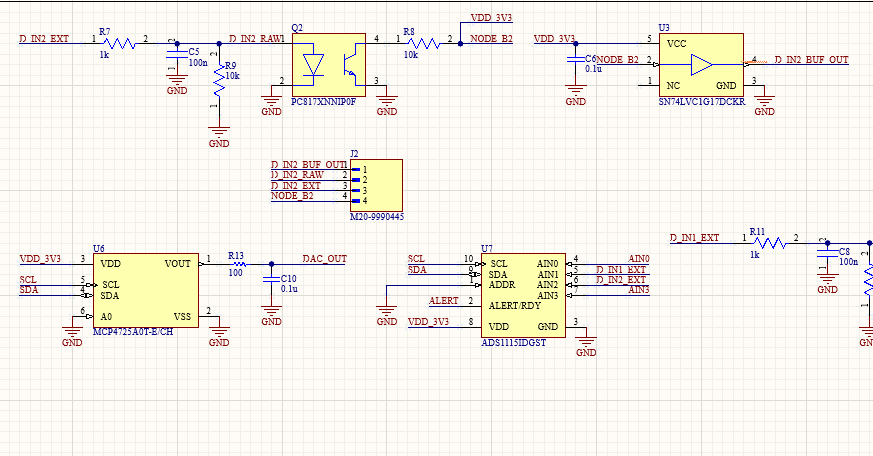Click D_IN2_BUF_OUT label at J2 pin 1
The height and width of the screenshot is (456, 873).
tap(307, 165)
